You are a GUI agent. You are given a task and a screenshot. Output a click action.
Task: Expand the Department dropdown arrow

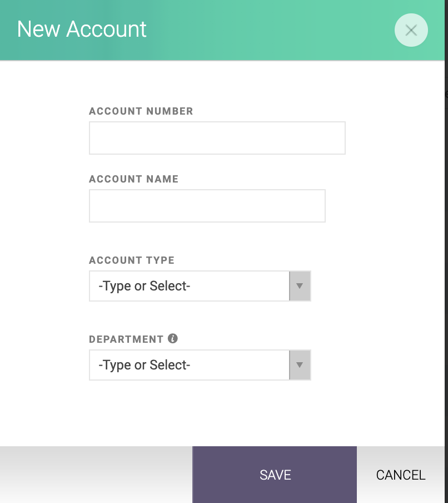[x=300, y=365]
